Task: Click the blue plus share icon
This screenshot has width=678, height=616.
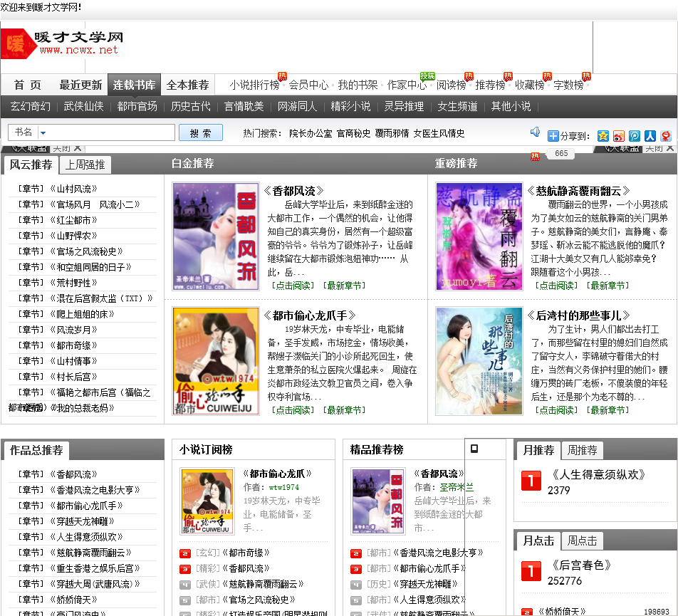Action: [x=553, y=136]
